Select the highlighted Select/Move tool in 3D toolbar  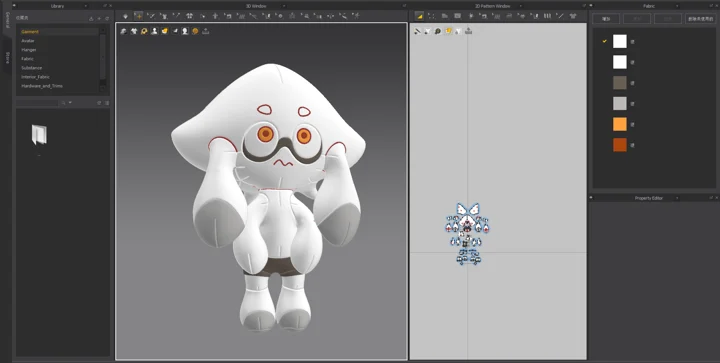tap(138, 16)
